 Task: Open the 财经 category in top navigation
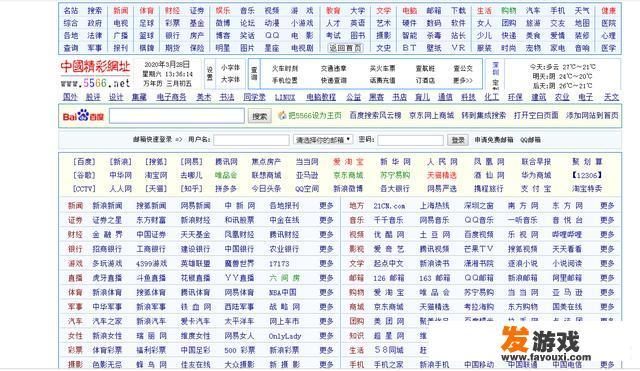pos(172,11)
